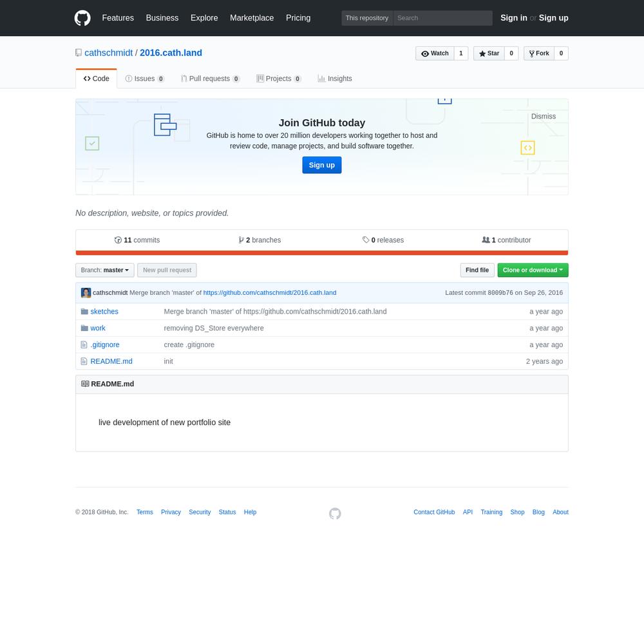Click cathschmidt avatar in latest commit row
This screenshot has width=644, height=644.
86,292
